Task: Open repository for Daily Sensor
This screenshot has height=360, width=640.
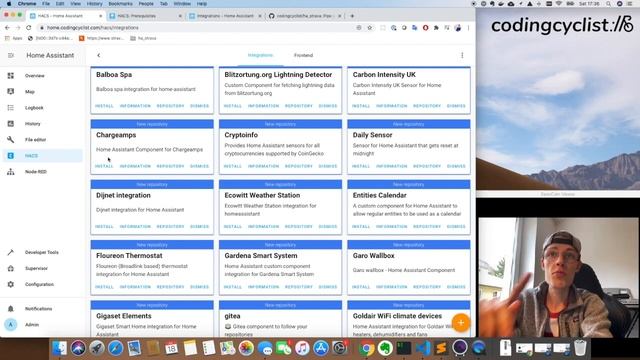Action: click(x=427, y=166)
